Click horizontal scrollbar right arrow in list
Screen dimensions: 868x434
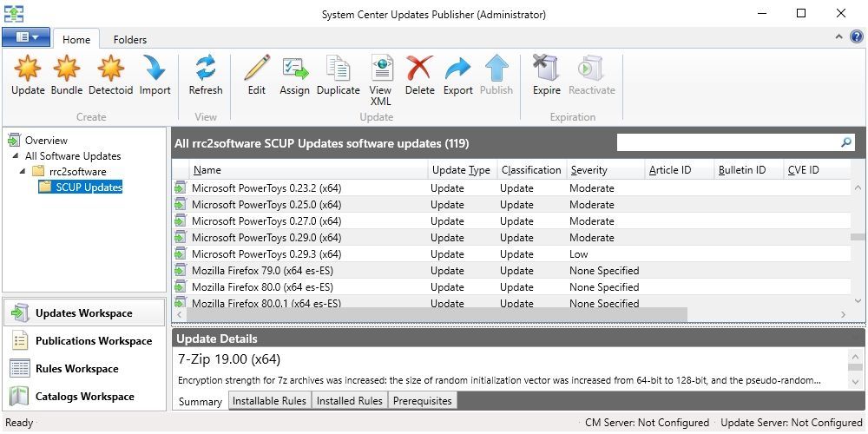(843, 314)
